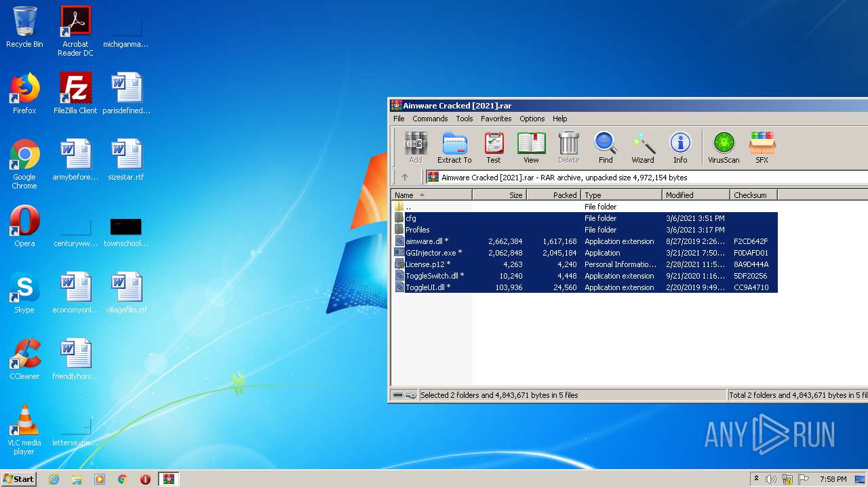868x488 pixels.
Task: Select ToggleSwitch.dll file row
Action: click(x=585, y=276)
